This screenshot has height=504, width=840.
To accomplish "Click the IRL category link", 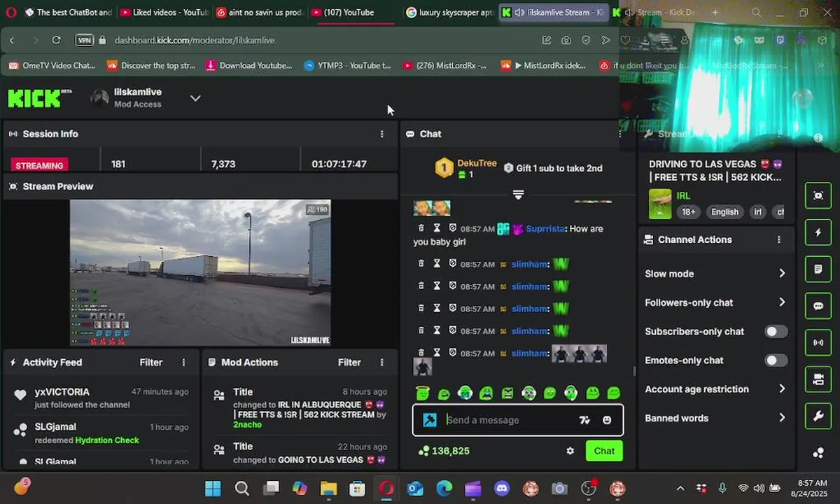I will [683, 195].
